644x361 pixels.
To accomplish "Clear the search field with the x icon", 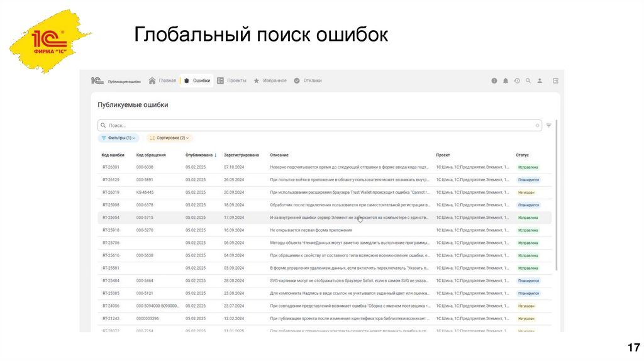I will point(537,125).
